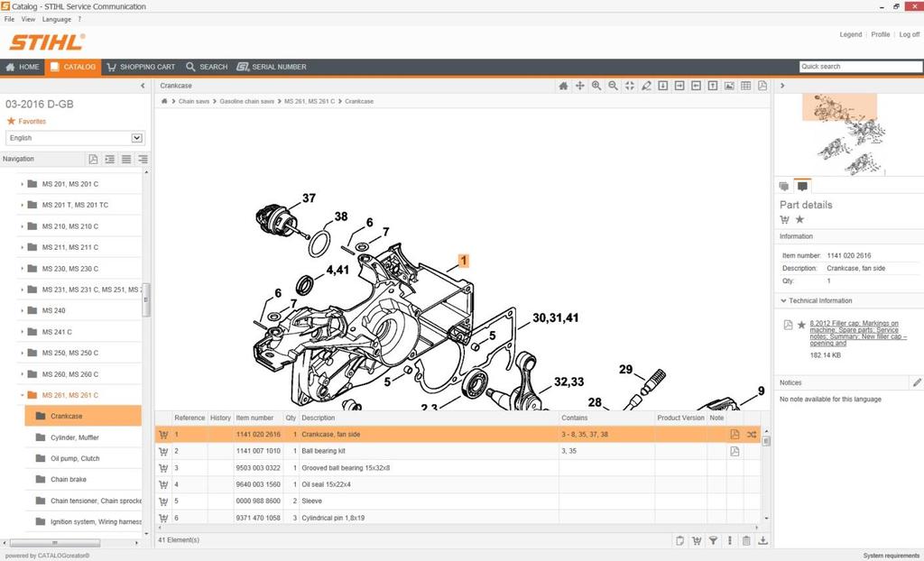Open the Favorites link
This screenshot has height=561, width=924.
(x=32, y=122)
